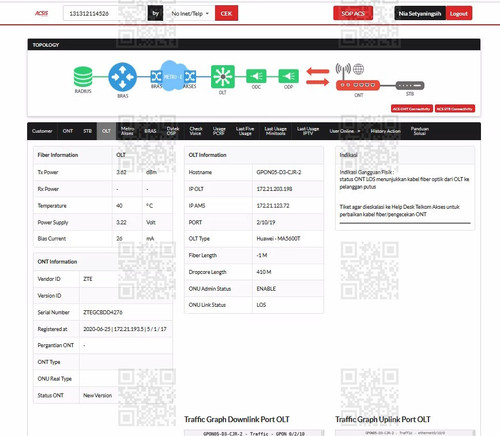Click the Tx Power value 3.62

121,172
